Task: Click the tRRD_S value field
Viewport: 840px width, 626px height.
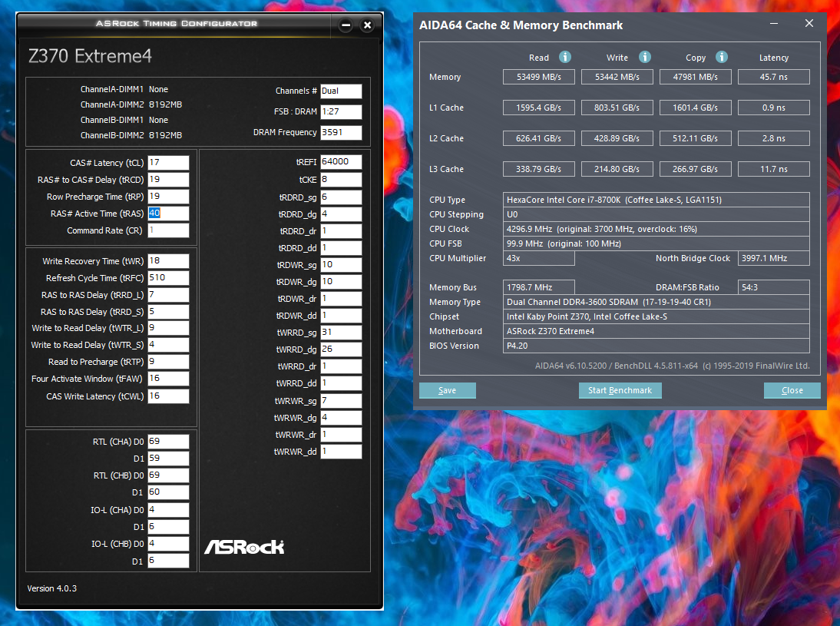Action: [x=168, y=311]
